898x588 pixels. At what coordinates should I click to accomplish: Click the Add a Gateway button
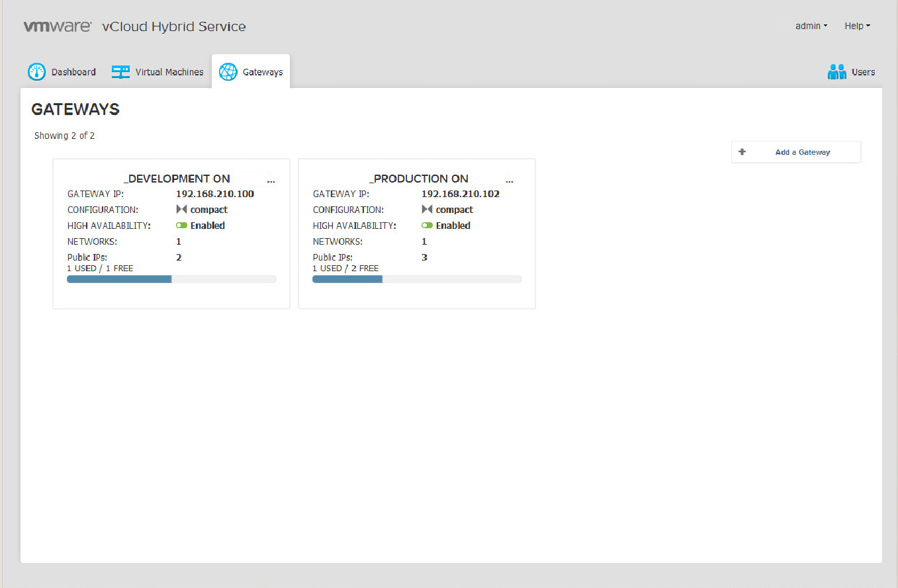(x=796, y=152)
